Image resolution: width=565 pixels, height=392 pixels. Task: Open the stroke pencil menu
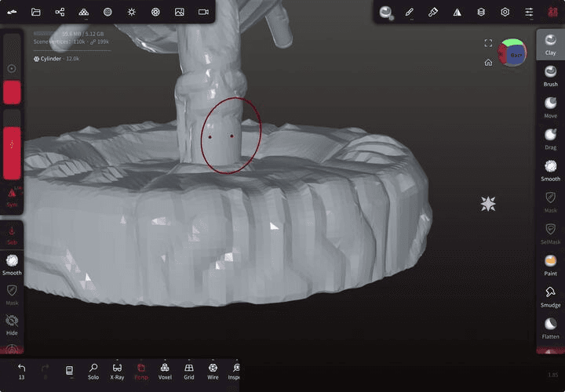pos(409,12)
